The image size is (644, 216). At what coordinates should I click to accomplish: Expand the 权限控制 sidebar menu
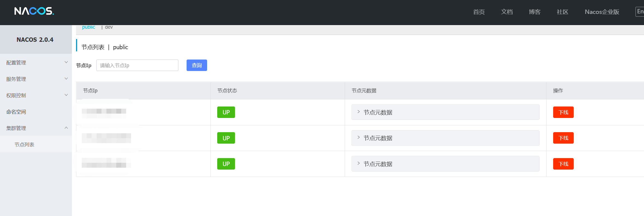coord(36,95)
